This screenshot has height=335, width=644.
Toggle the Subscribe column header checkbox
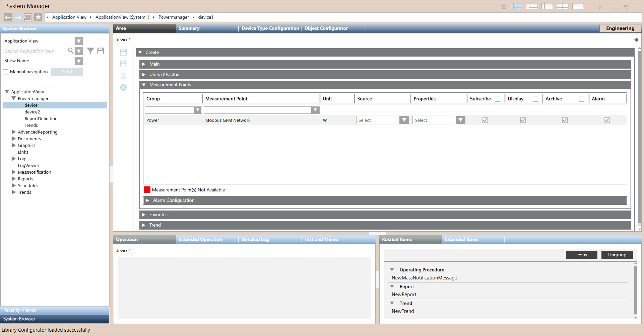tap(498, 99)
